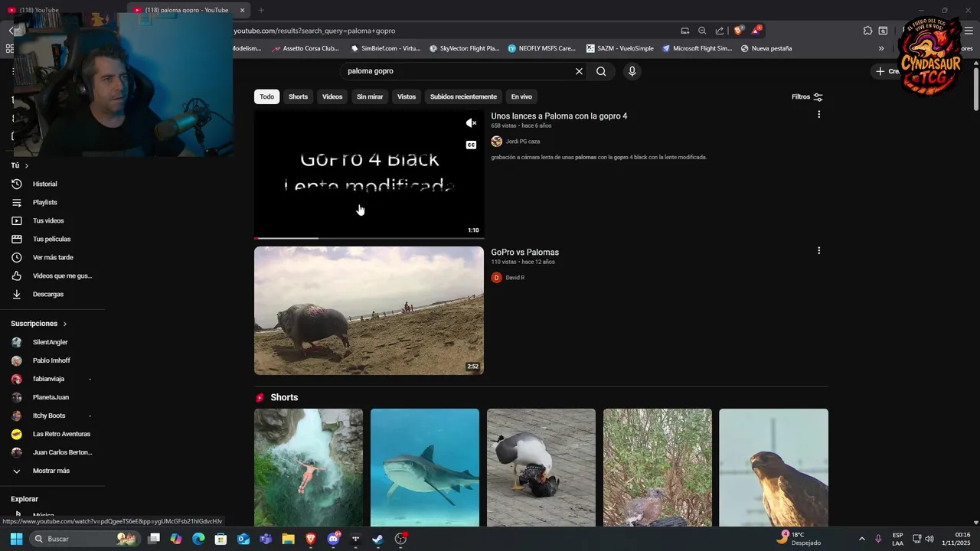This screenshot has height=551, width=980.
Task: Expand the Suscripciones section
Action: click(x=39, y=324)
